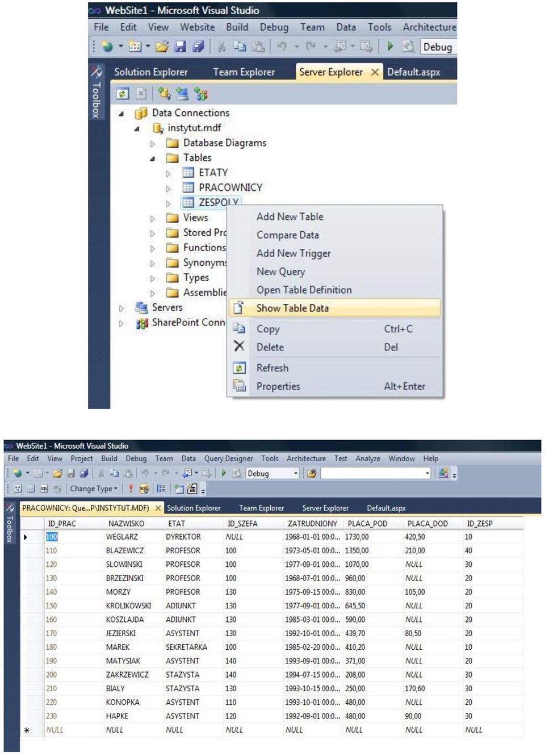Image resolution: width=545 pixels, height=756 pixels.
Task: Switch to Team Explorer tab in top window
Action: (x=244, y=72)
